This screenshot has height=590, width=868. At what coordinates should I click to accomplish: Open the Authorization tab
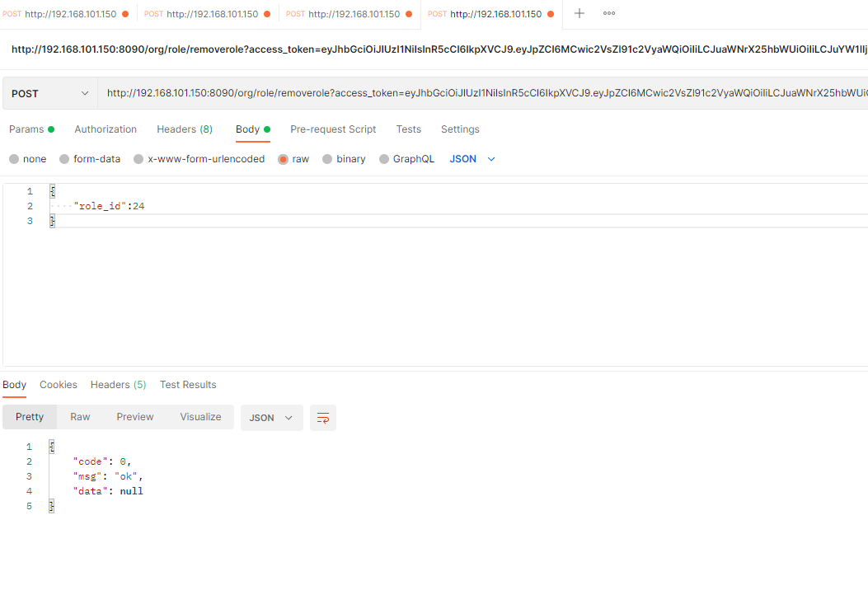[x=106, y=129]
